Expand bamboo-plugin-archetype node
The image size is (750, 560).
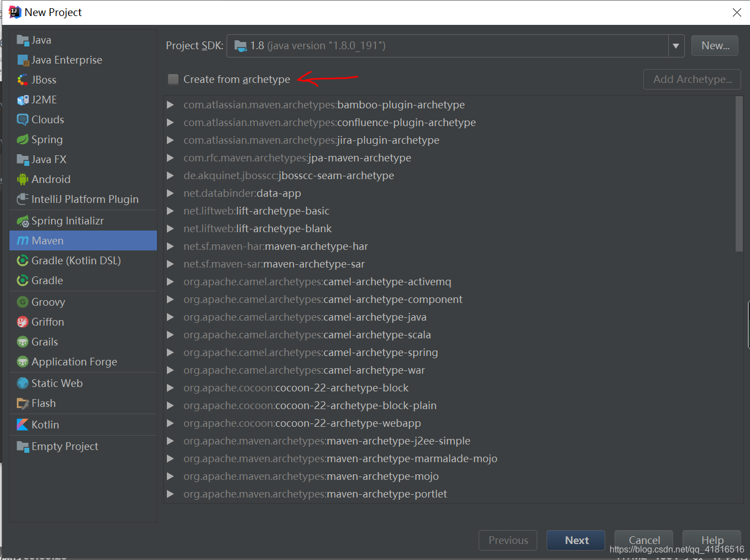pos(171,104)
